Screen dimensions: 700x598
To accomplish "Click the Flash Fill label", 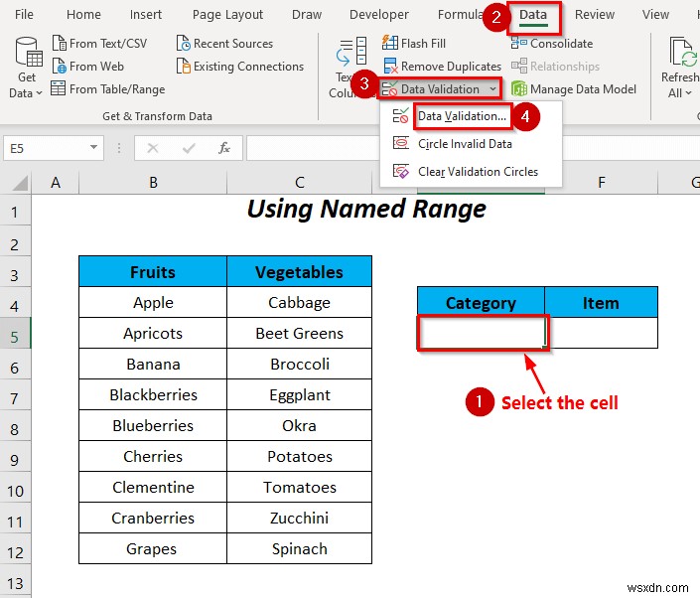I will [423, 44].
